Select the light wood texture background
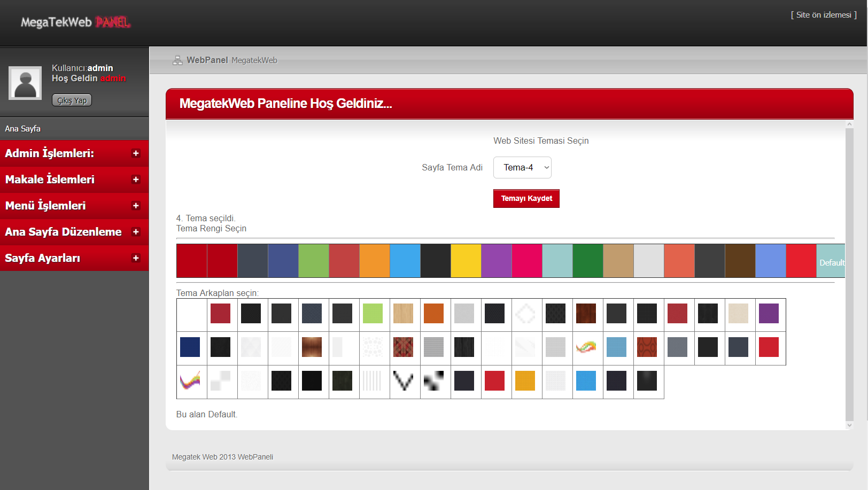 tap(403, 313)
